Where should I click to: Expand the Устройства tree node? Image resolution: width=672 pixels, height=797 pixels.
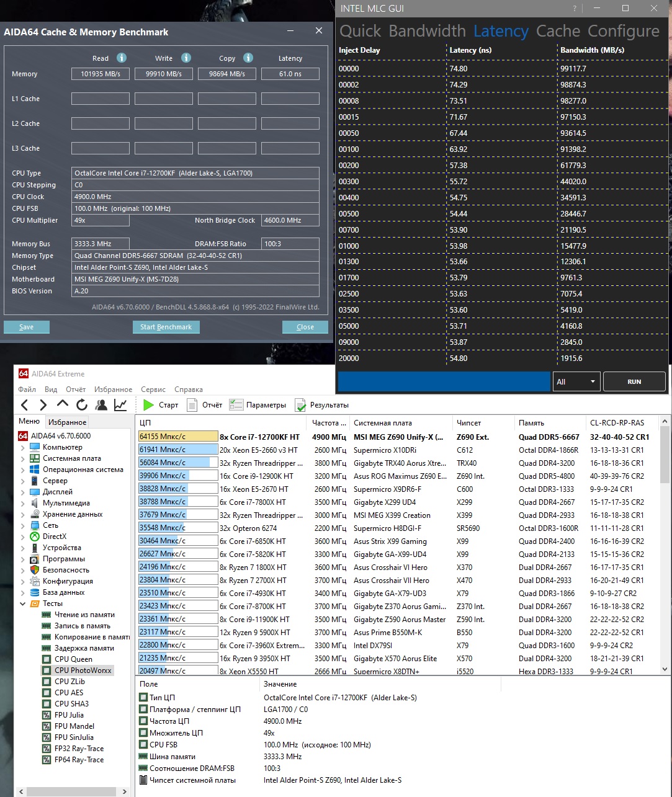point(23,548)
